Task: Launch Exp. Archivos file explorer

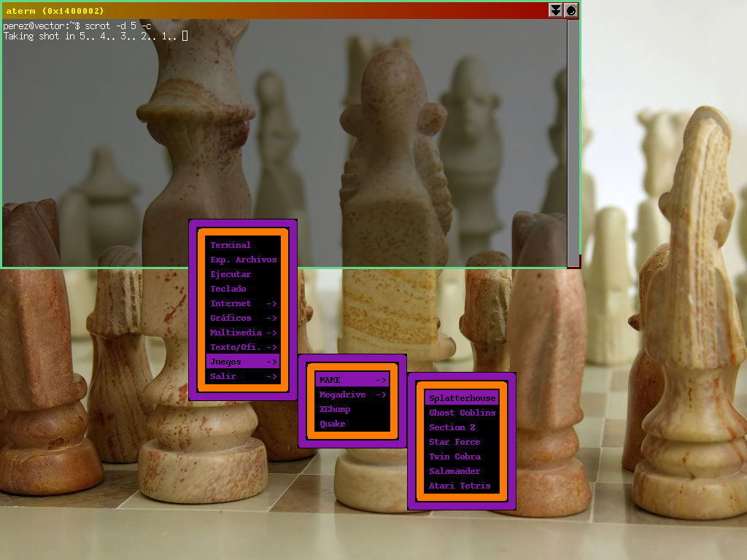Action: [243, 260]
